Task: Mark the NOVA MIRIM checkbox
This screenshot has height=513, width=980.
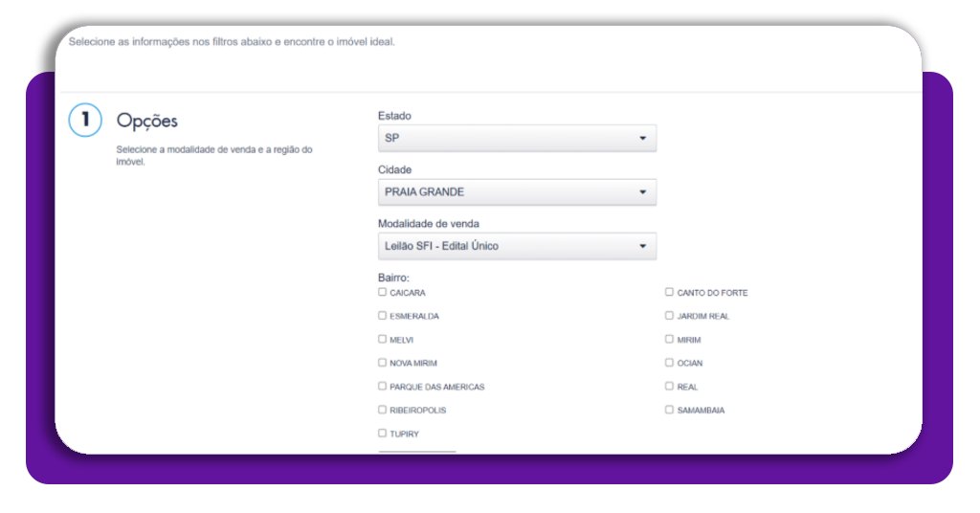Action: 383,363
